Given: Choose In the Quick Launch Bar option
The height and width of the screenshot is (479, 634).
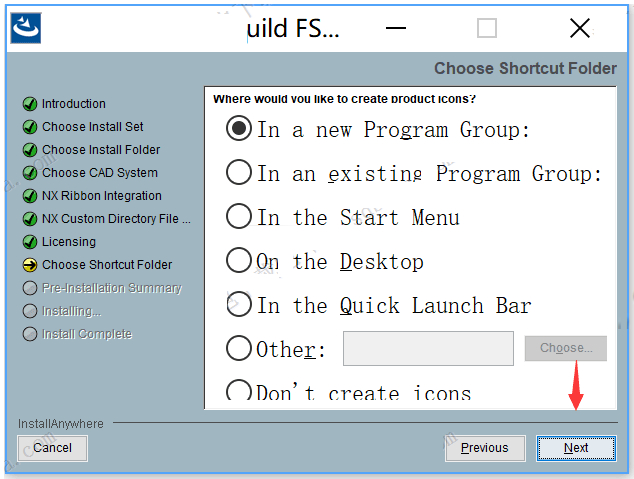Looking at the screenshot, I should (x=239, y=305).
